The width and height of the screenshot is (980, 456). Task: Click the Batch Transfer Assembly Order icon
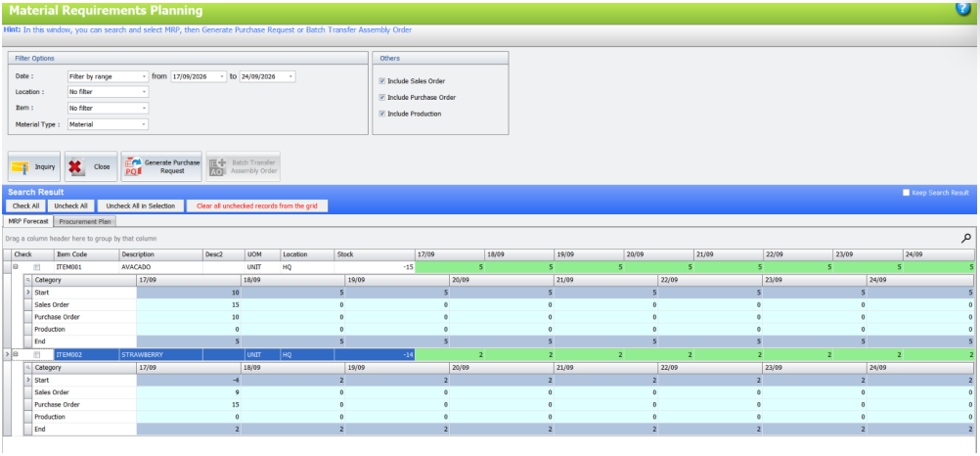[217, 166]
